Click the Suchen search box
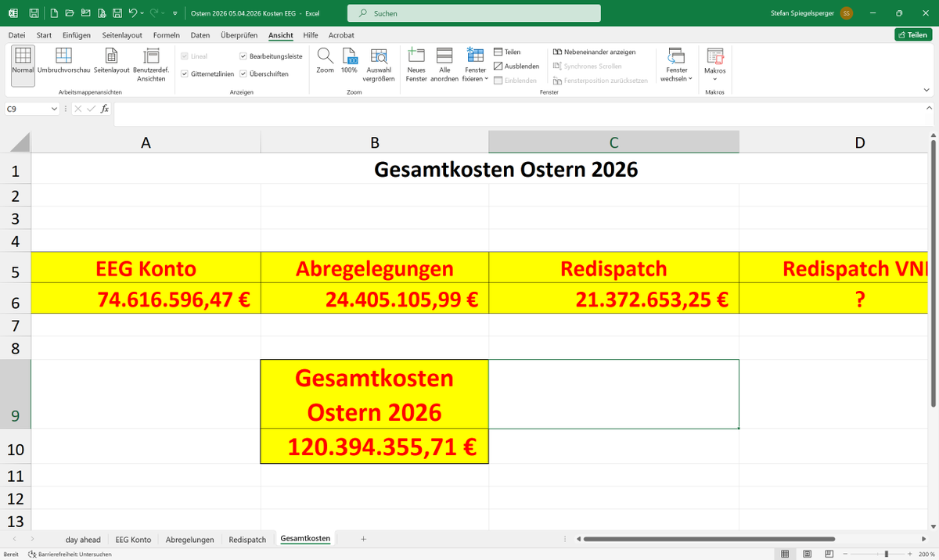The width and height of the screenshot is (939, 560). tap(473, 13)
